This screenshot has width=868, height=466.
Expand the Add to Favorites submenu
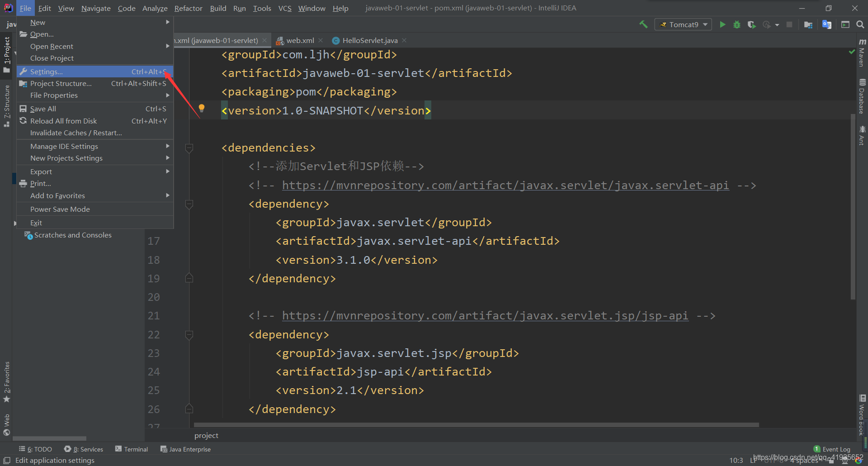[x=95, y=195]
